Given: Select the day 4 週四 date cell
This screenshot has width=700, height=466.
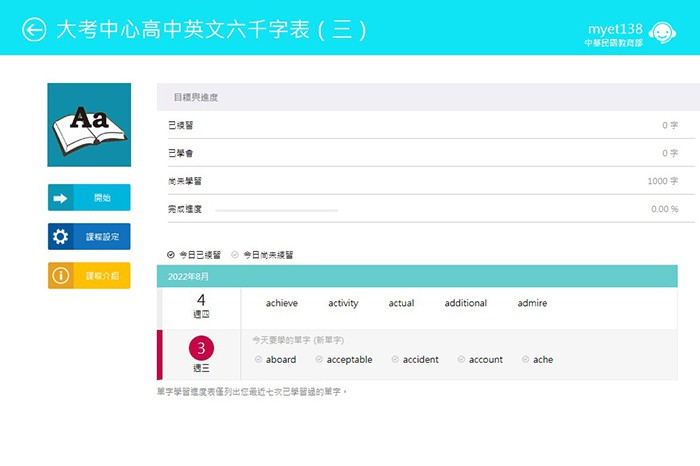Looking at the screenshot, I should click(x=202, y=305).
